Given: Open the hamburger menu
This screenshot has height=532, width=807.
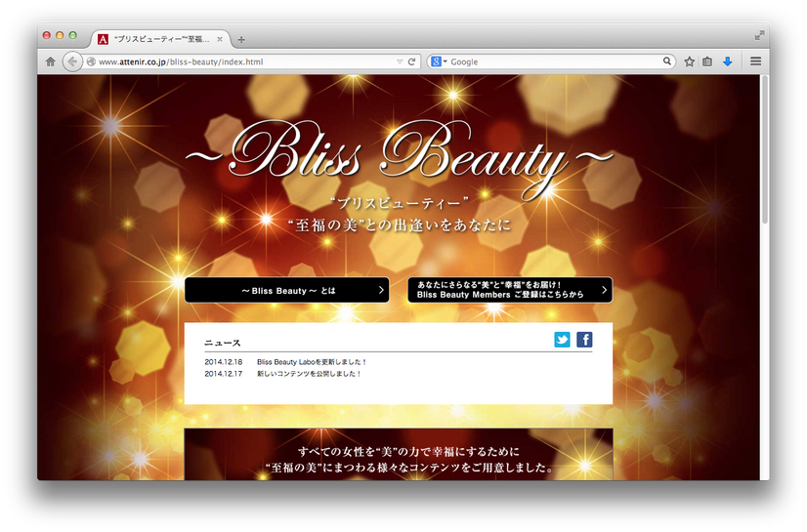Looking at the screenshot, I should tap(755, 61).
